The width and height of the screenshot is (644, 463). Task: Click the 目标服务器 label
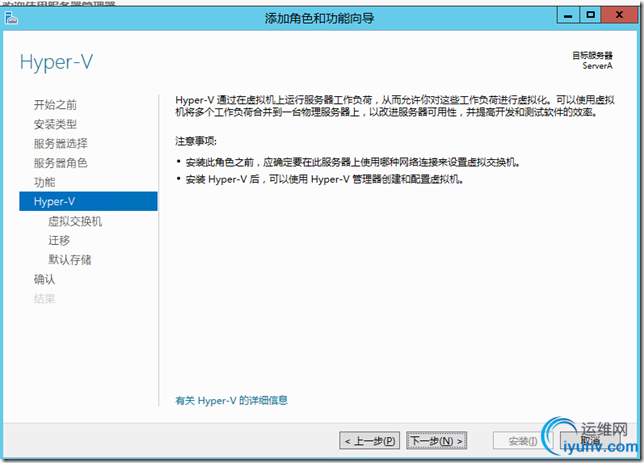click(x=592, y=55)
